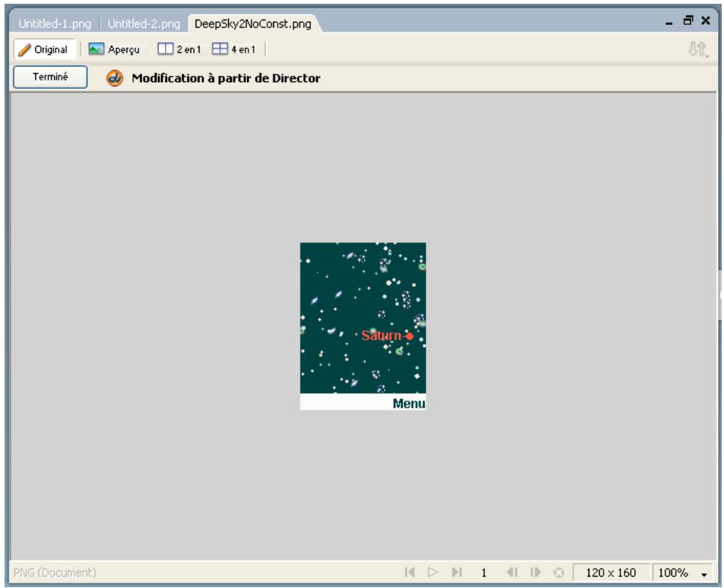
Task: Jump to the last frame
Action: pyautogui.click(x=457, y=572)
